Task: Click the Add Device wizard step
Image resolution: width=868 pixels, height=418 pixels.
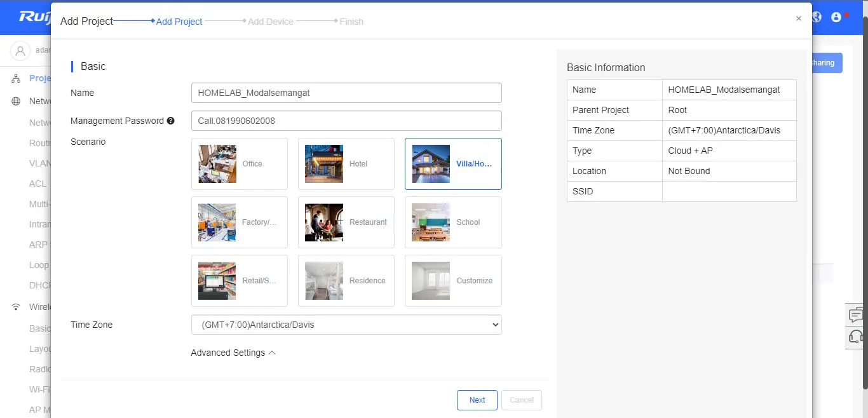Action: (x=271, y=22)
